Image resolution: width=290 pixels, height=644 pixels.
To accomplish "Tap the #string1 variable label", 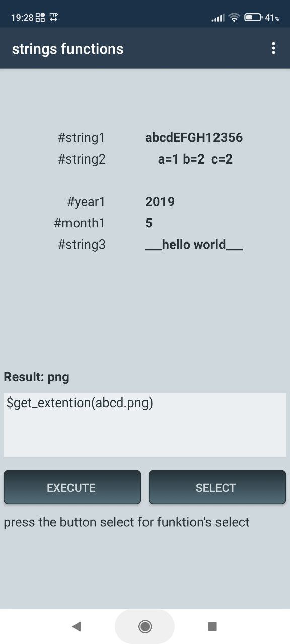I will pos(82,138).
